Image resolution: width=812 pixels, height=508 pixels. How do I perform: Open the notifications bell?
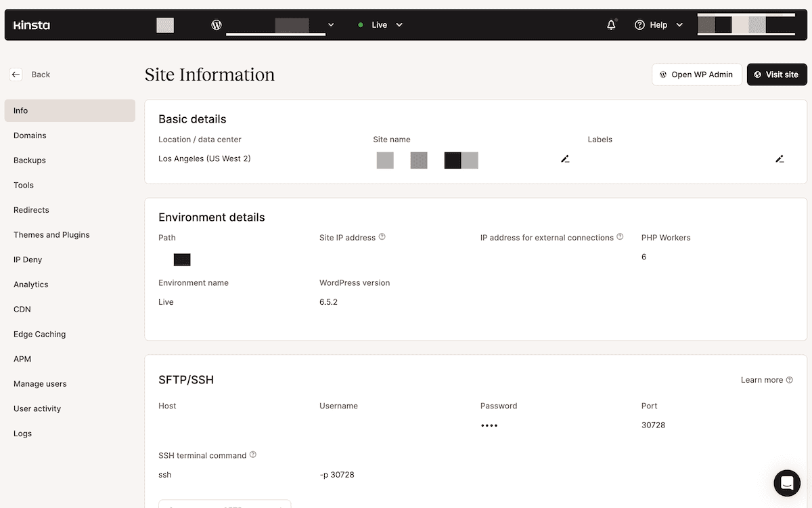tap(611, 24)
